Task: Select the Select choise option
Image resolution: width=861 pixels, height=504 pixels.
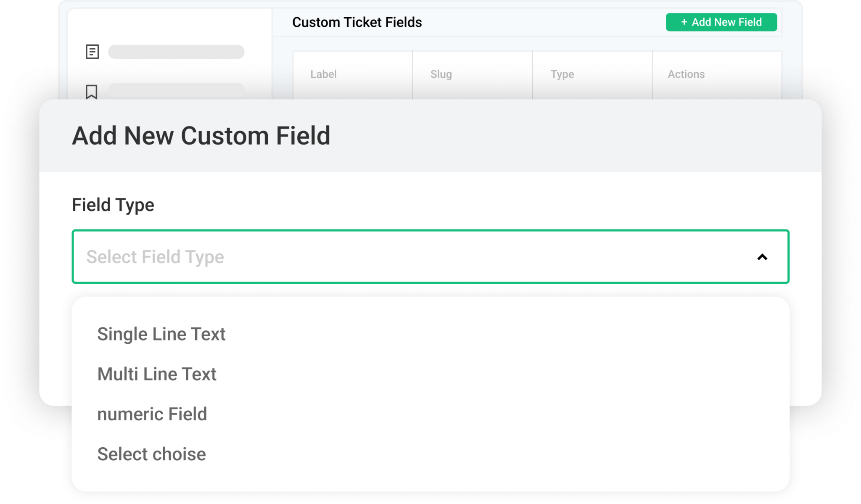Action: 151,454
